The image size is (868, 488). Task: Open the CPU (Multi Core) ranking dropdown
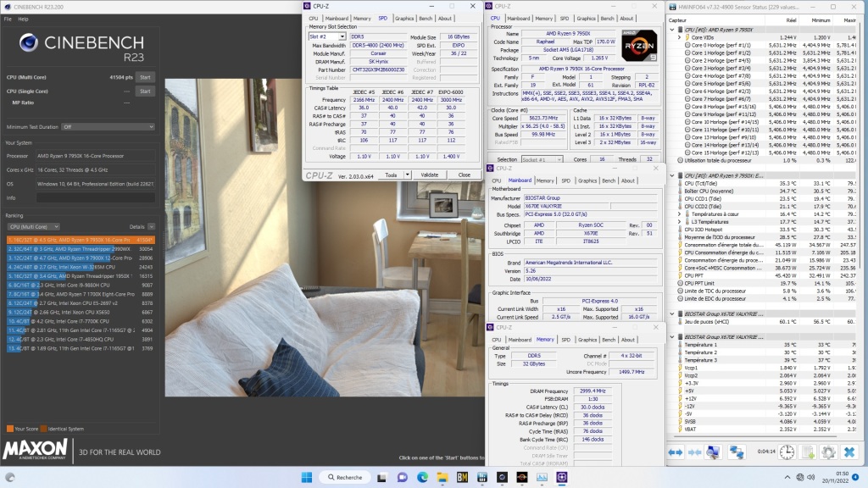[x=34, y=227]
